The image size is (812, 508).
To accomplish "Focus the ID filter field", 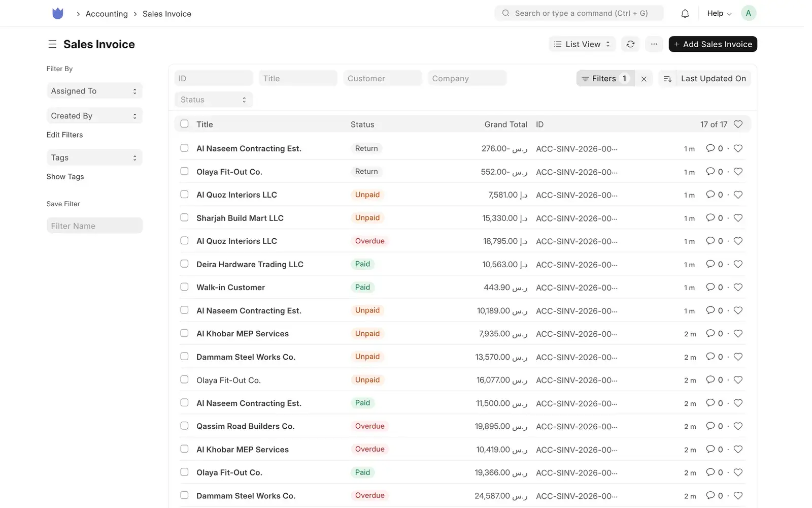I will pos(214,78).
